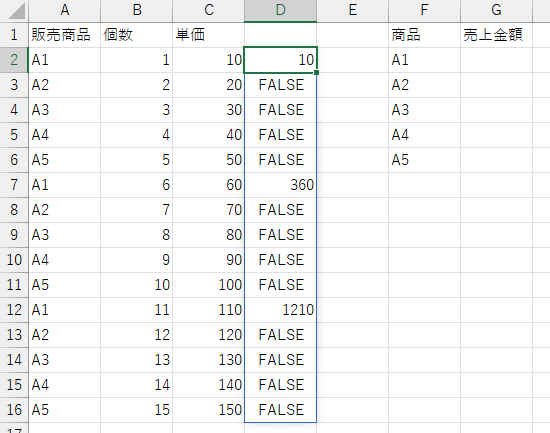Image resolution: width=550 pixels, height=433 pixels.
Task: Select row 16 header
Action: [14, 410]
